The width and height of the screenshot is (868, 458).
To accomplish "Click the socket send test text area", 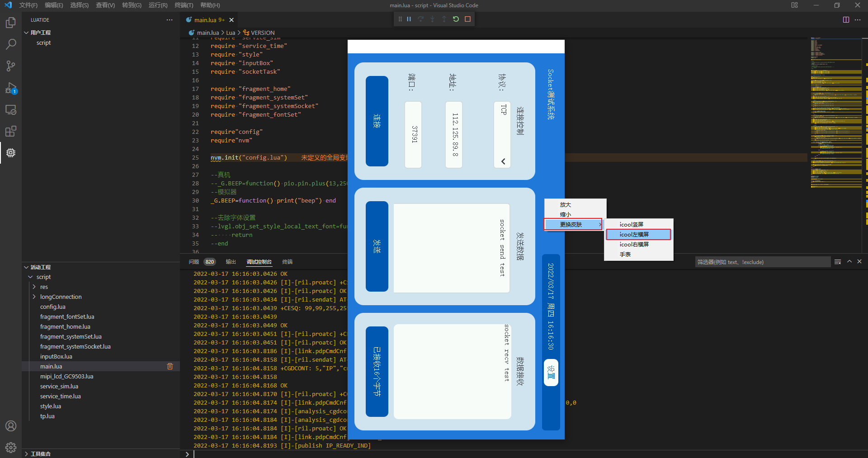I will point(452,248).
